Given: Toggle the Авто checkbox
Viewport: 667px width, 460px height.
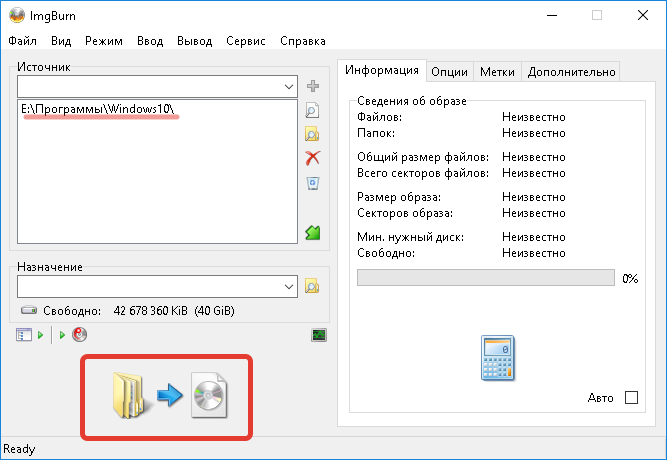Looking at the screenshot, I should tap(631, 398).
